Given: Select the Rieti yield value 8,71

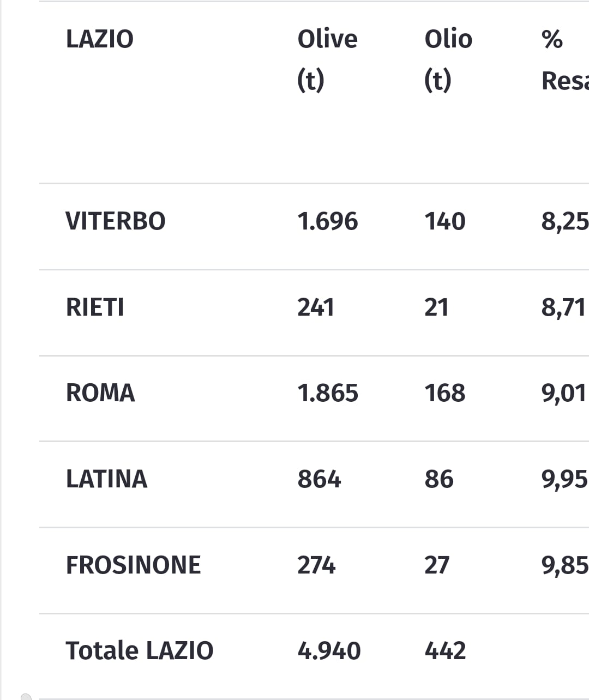Looking at the screenshot, I should pyautogui.click(x=563, y=307).
